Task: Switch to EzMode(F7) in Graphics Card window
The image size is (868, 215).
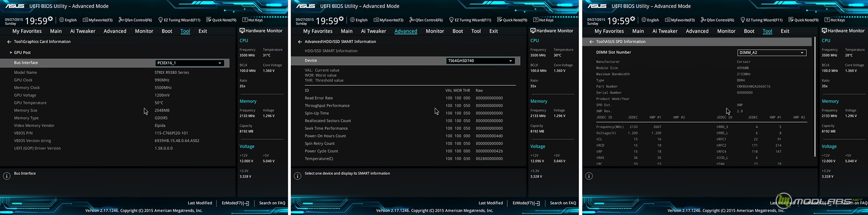Action: (x=235, y=203)
